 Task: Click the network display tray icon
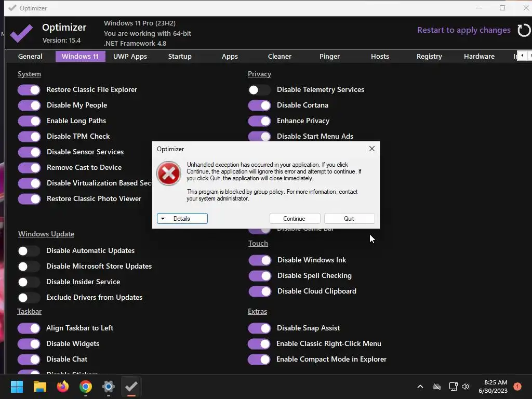click(453, 387)
